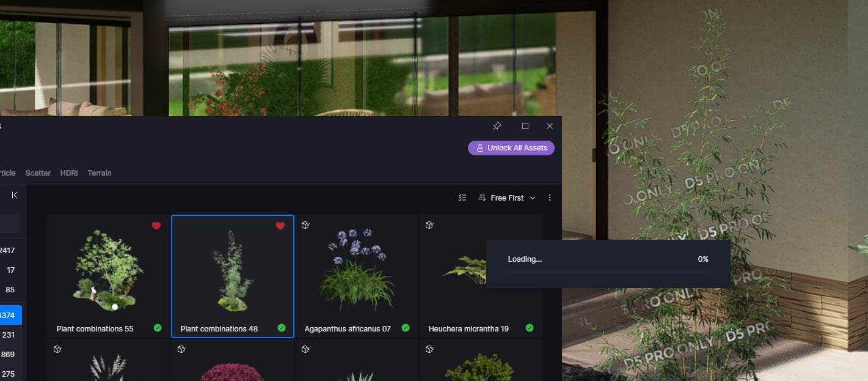Collapse the category sidebar
Screen dimensions: 868x381
[15, 195]
